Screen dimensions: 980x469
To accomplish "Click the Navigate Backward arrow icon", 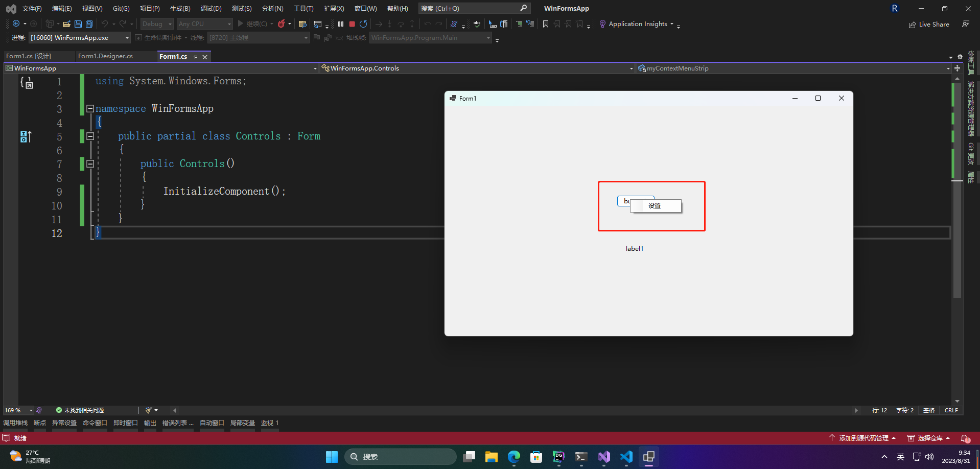I will pos(16,24).
